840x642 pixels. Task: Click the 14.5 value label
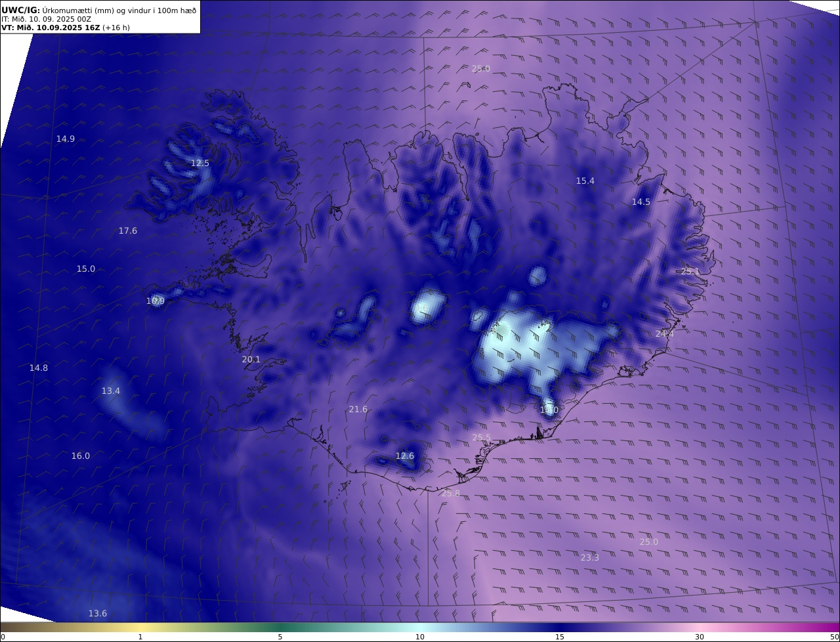(640, 202)
